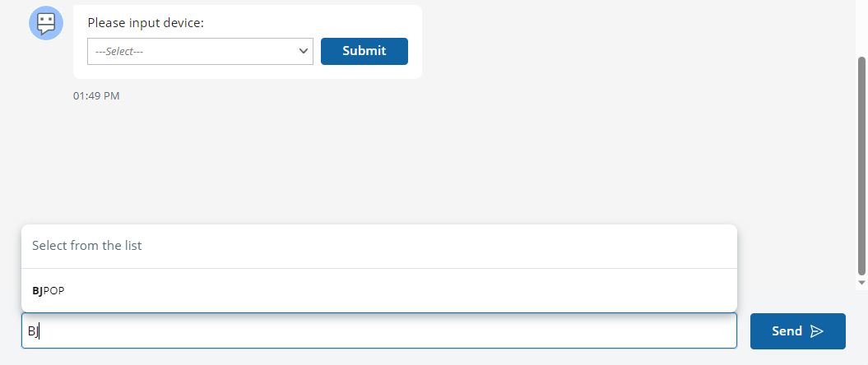Click the scrollbar down arrow
868x365 pixels.
click(861, 282)
